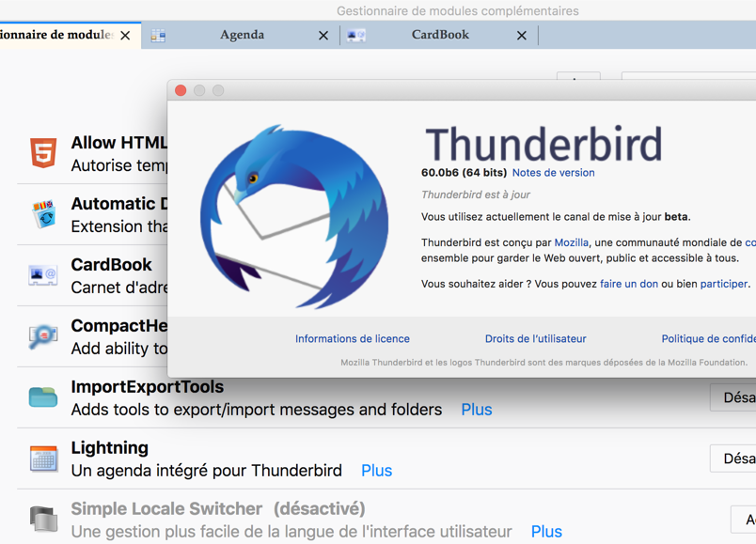Disable the ImportExportTools add-on

[x=732, y=397]
